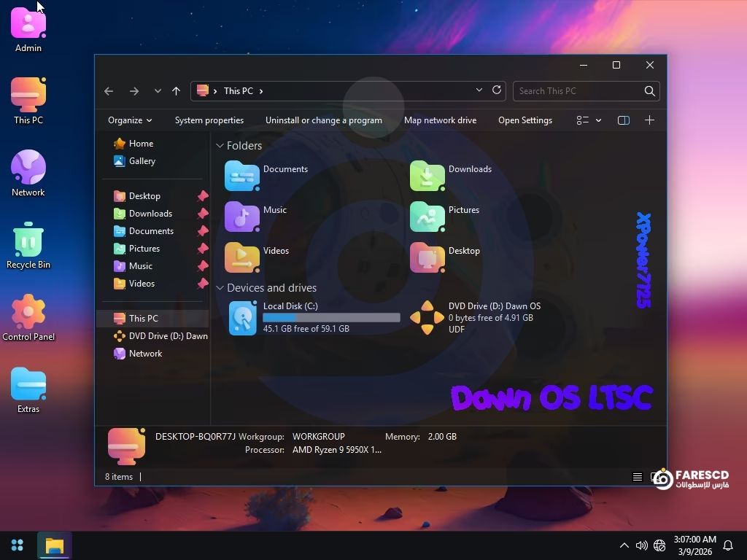Click the Refresh icon in address bar
The height and width of the screenshot is (560, 747).
497,90
